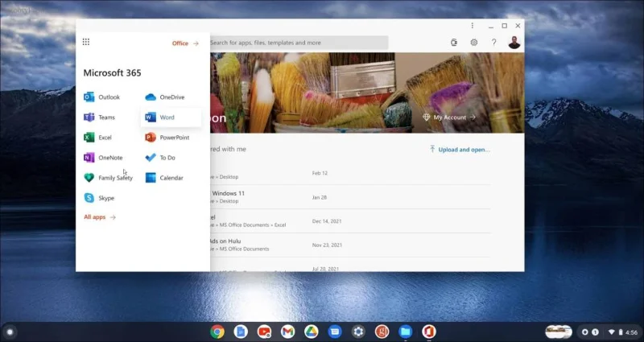Launch PowerPoint from the app list

pos(167,138)
